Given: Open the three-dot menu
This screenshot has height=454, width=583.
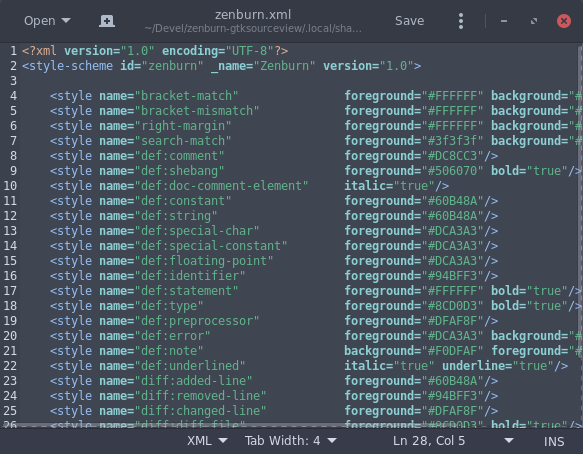Looking at the screenshot, I should 461,21.
